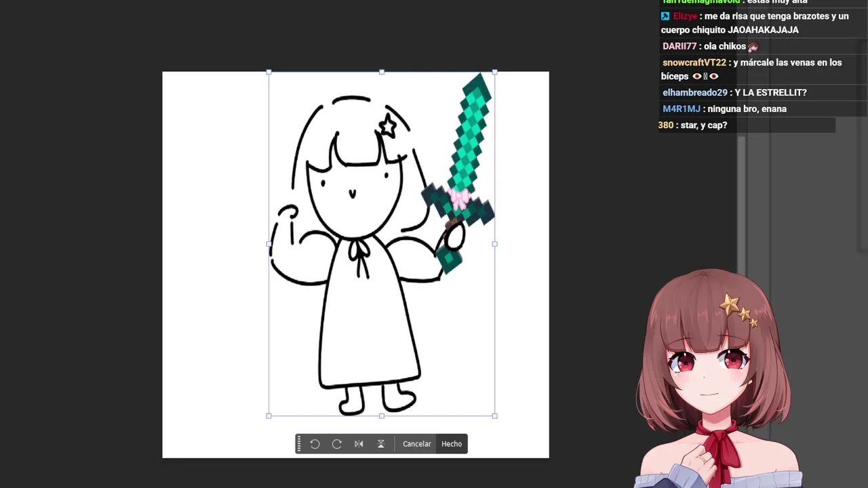868x488 pixels.
Task: Flip selection horizontally
Action: click(x=359, y=444)
